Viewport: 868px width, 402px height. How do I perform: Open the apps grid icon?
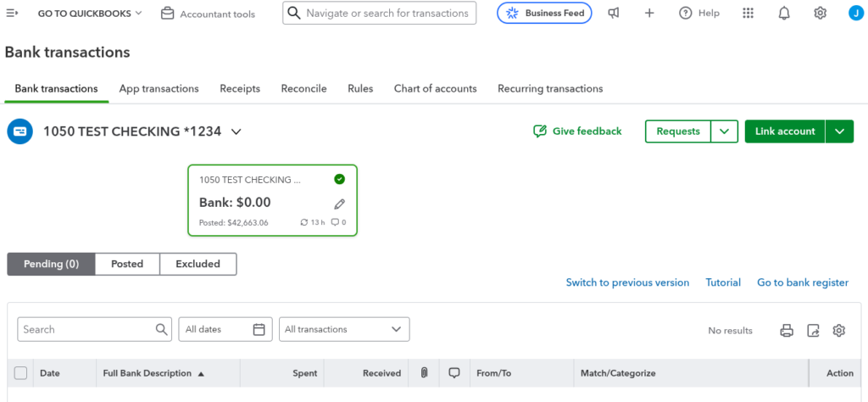coord(748,14)
